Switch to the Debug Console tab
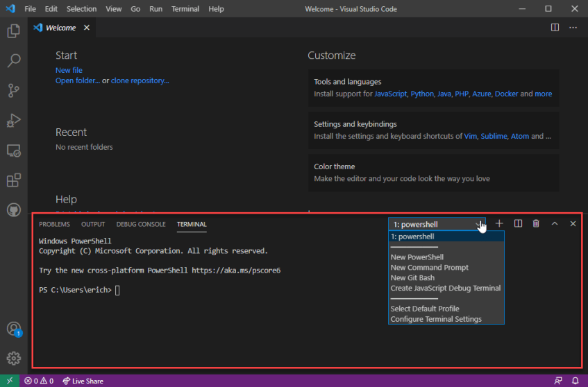The image size is (588, 387). pyautogui.click(x=141, y=224)
